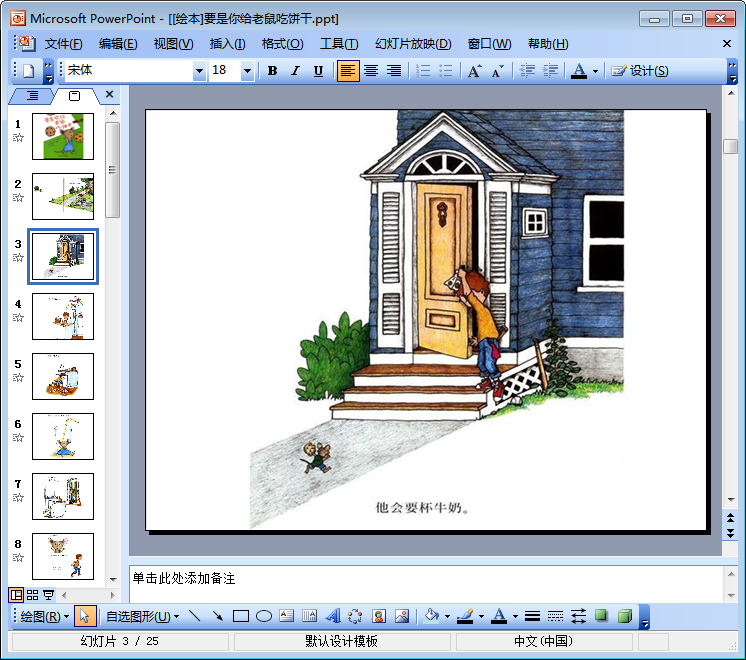The image size is (746, 660).
Task: Insert a vertical text box
Action: click(309, 616)
